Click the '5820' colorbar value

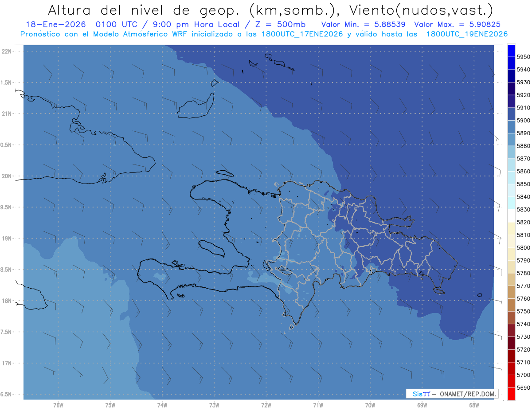[523, 222]
